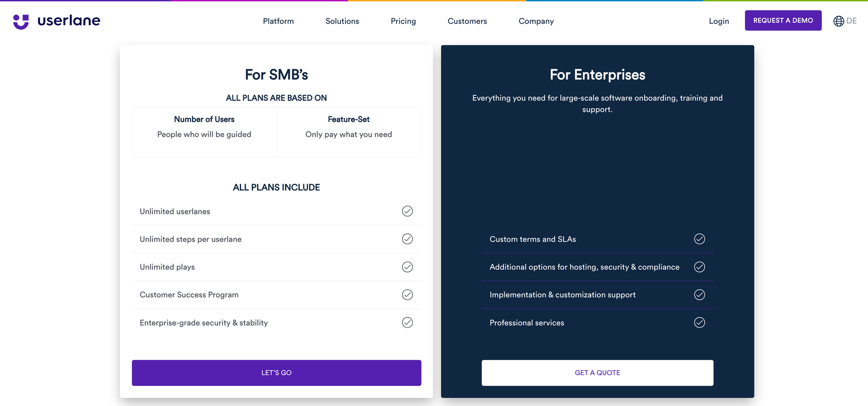The width and height of the screenshot is (868, 406).
Task: Click the Customer Success Program checkmark icon
Action: (x=407, y=295)
